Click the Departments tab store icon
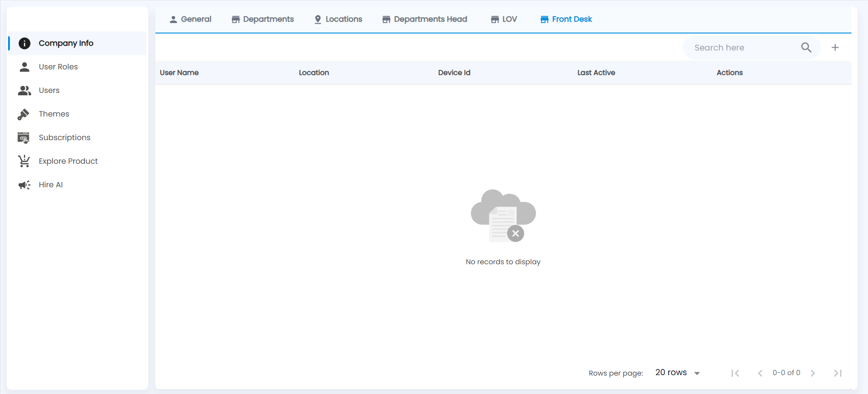 236,19
